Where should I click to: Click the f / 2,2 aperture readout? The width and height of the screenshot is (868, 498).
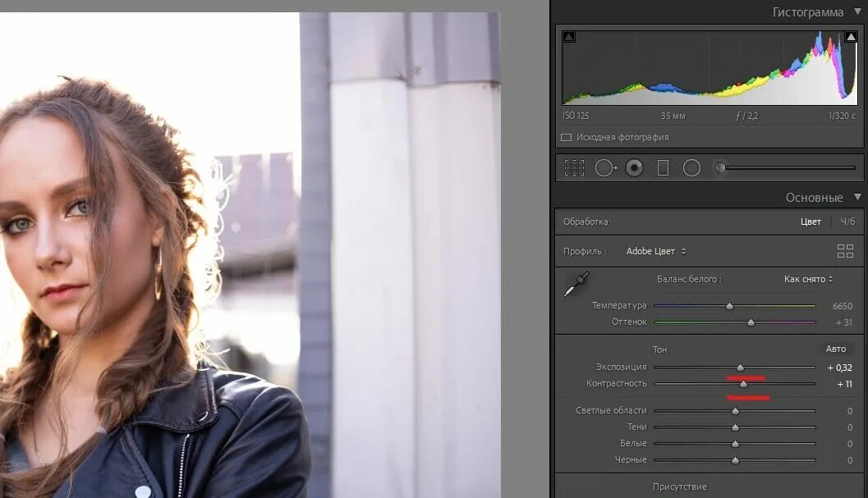[x=746, y=117]
